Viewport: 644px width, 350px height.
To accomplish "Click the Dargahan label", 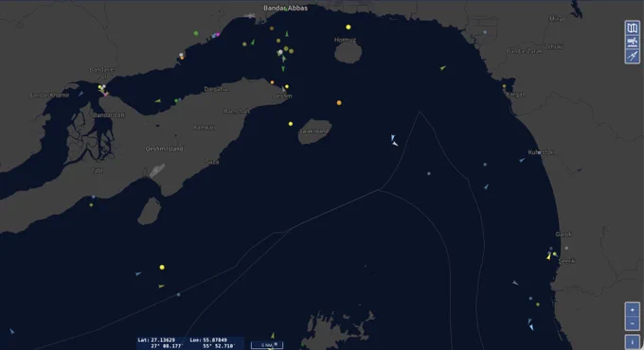I will [x=217, y=89].
